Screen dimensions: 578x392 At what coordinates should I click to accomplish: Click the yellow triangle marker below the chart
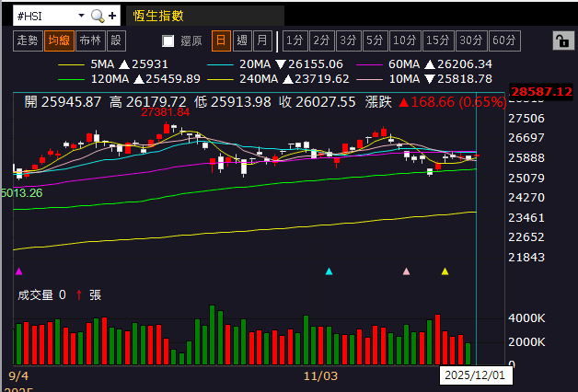[x=445, y=271]
